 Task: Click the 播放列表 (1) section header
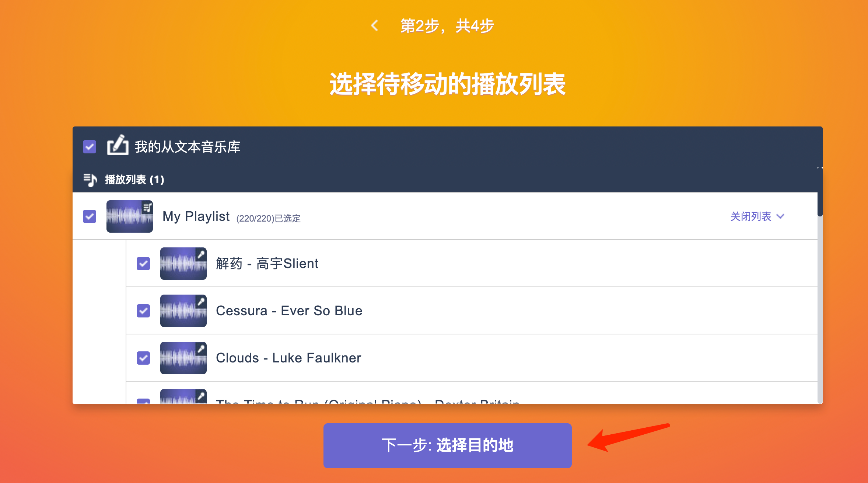[134, 180]
